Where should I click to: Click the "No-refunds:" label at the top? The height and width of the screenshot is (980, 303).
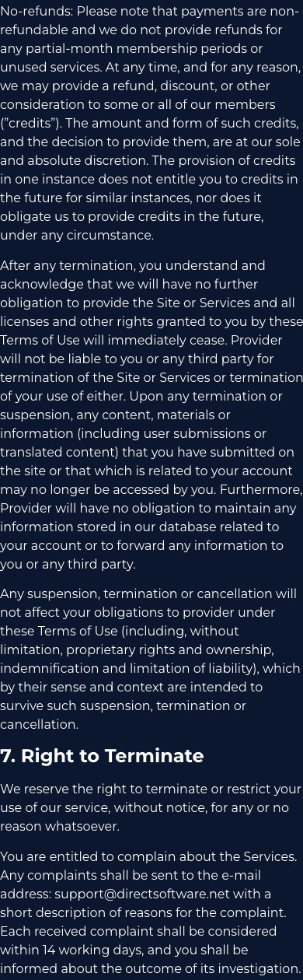tap(35, 11)
